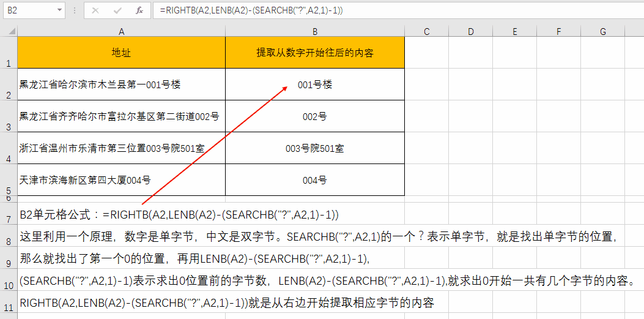
Task: Click cell '浙江省温州市乐清市第三位置003号院501室'
Action: pos(121,148)
